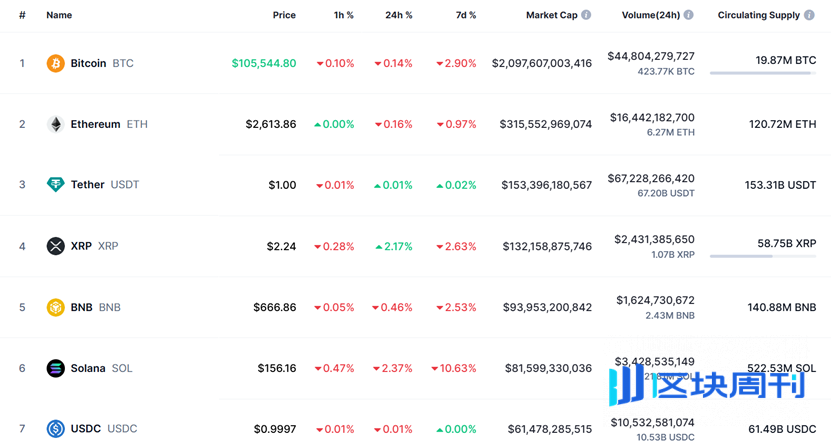Image resolution: width=831 pixels, height=443 pixels.
Task: Sort table by Name column
Action: point(59,15)
